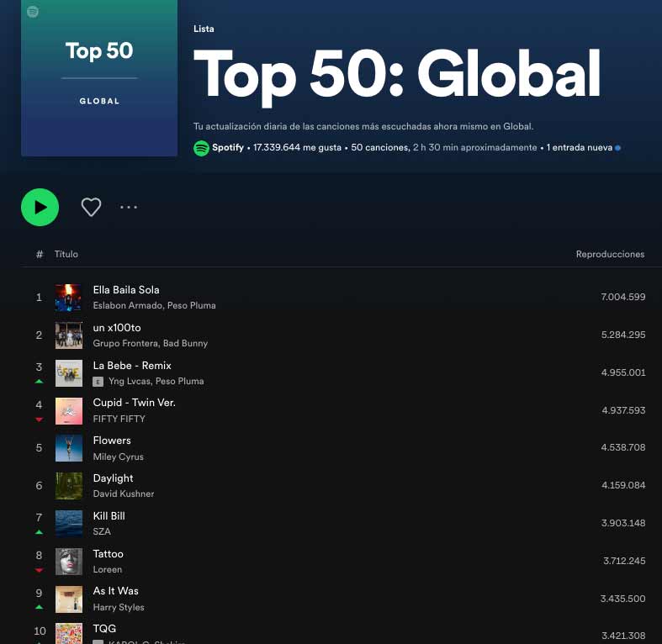Open Yng Lvcas artist link

[130, 381]
